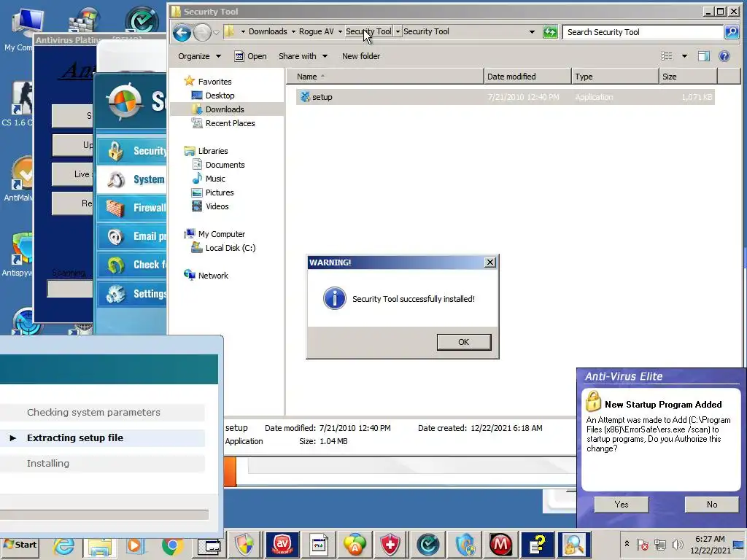Go back in the Explorer window
This screenshot has height=560, width=747.
182,32
